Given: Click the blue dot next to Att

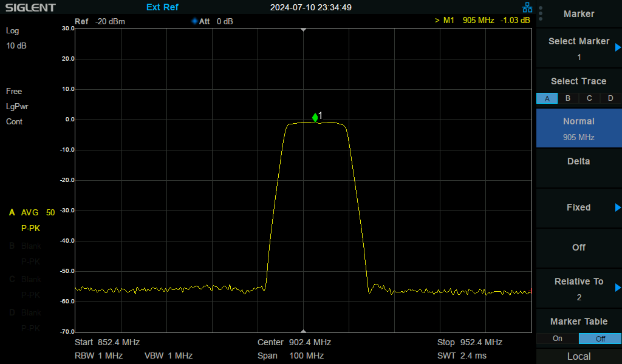Looking at the screenshot, I should click(194, 21).
